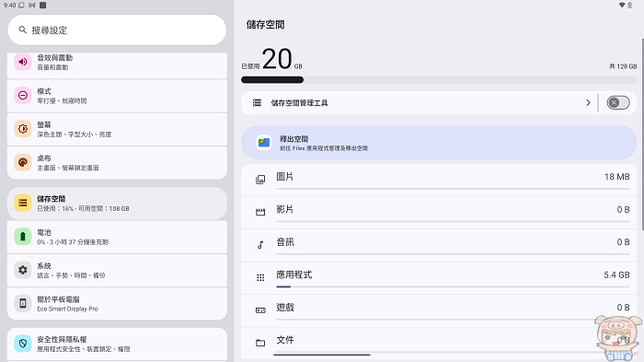Check the Wi-Fi status icon
The height and width of the screenshot is (362, 644).
[x=622, y=5]
